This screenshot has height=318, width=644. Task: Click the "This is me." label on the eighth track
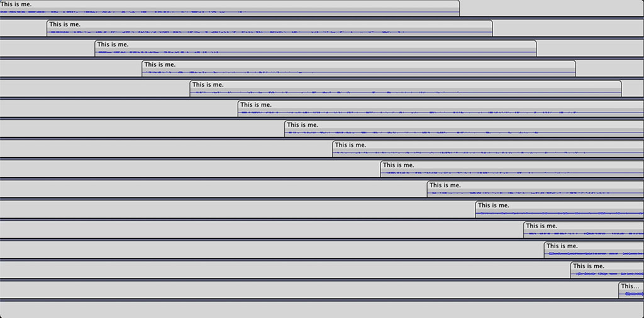pyautogui.click(x=350, y=145)
